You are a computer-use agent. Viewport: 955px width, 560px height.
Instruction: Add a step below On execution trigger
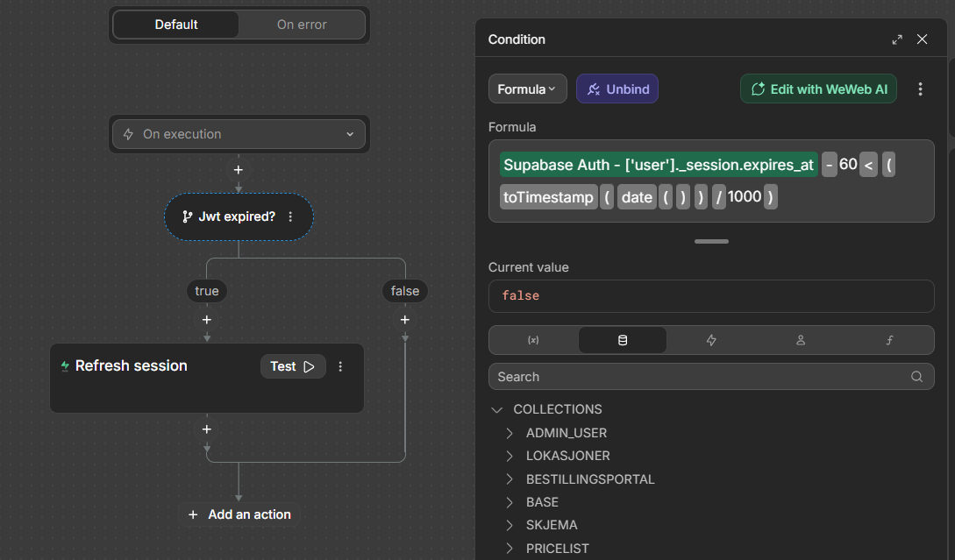[238, 169]
